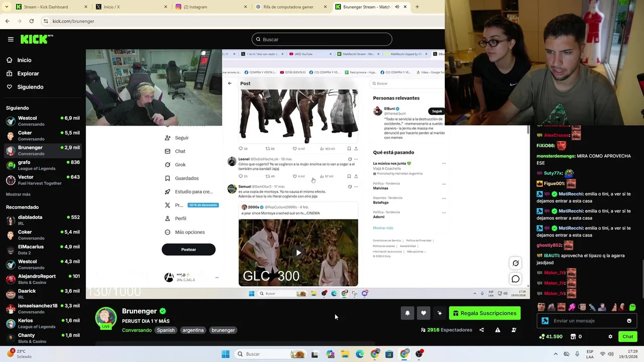This screenshot has height=362, width=644.
Task: Mute the Brunenger Stream browser tab
Action: pyautogui.click(x=397, y=7)
